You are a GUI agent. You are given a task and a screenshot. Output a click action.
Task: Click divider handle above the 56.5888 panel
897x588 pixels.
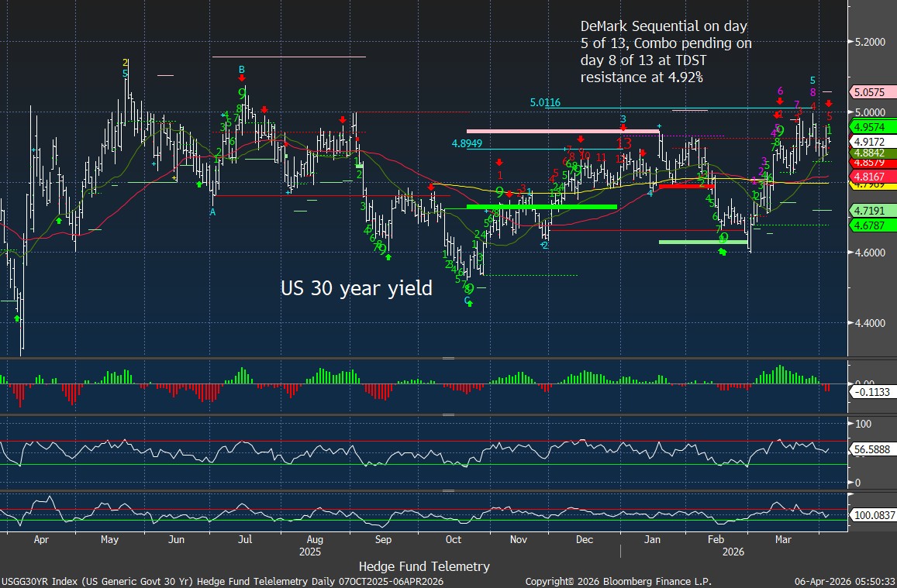[448, 415]
